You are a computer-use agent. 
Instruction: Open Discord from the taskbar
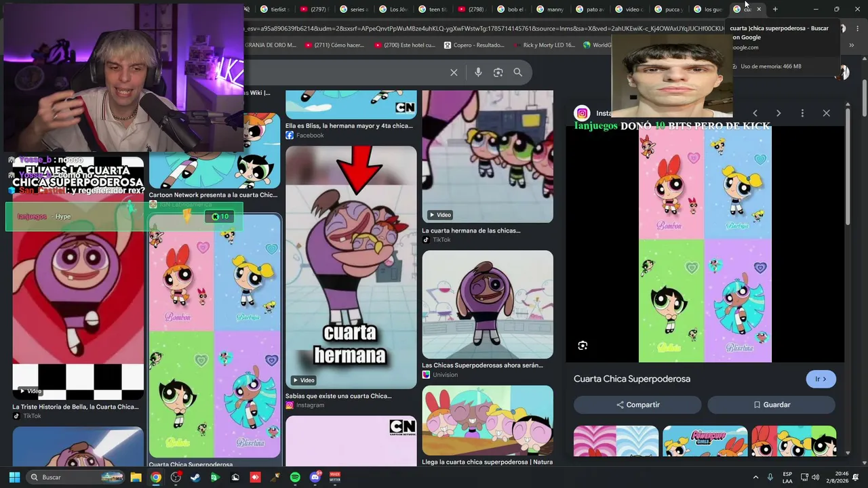click(x=315, y=477)
